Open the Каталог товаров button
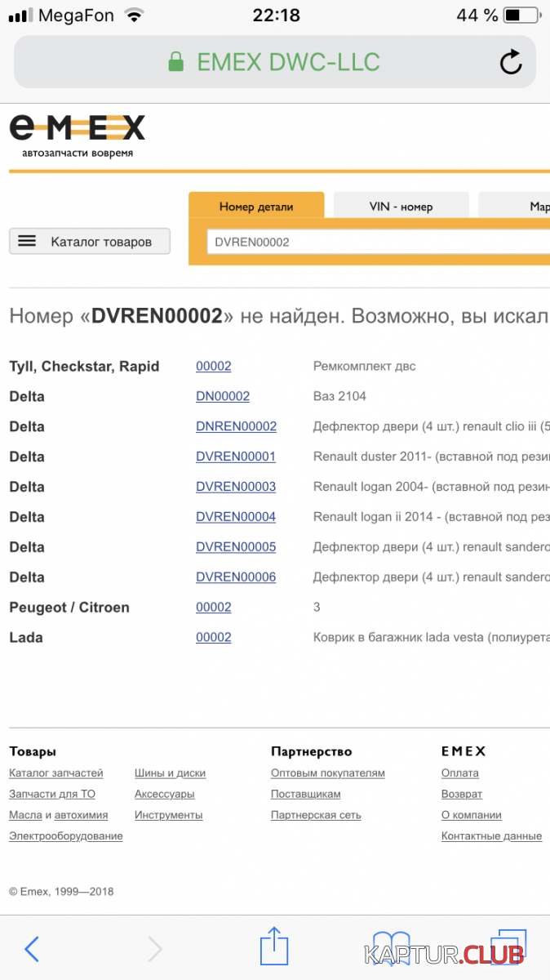 pos(90,242)
